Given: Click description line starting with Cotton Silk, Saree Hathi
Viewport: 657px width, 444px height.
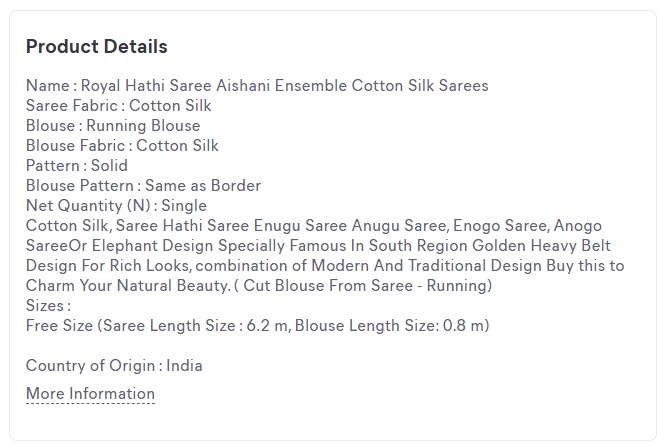Looking at the screenshot, I should click(314, 226).
